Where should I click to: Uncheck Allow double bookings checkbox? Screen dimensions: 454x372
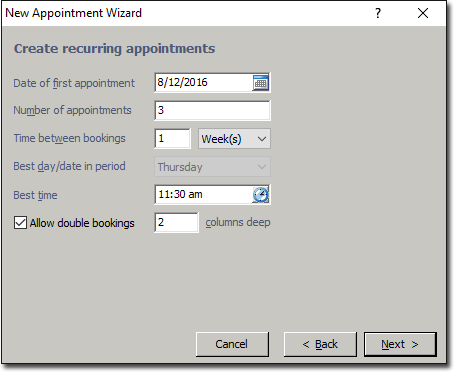click(20, 222)
